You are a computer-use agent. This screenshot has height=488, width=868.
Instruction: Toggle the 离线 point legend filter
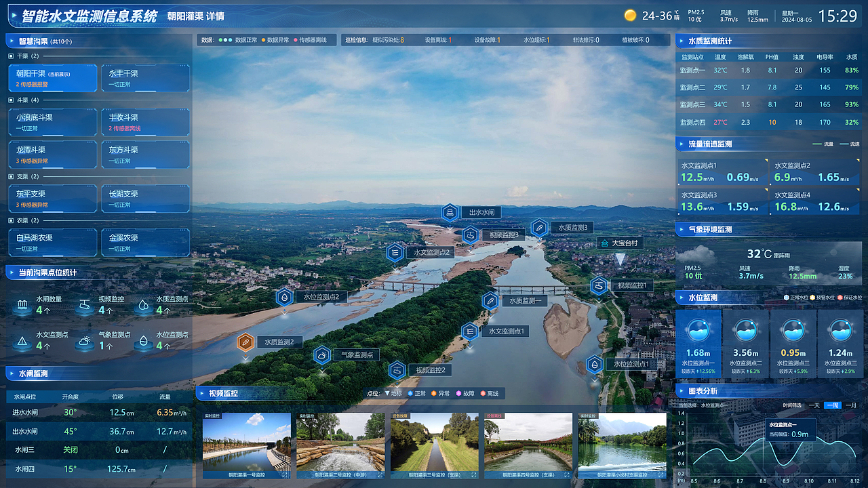489,393
